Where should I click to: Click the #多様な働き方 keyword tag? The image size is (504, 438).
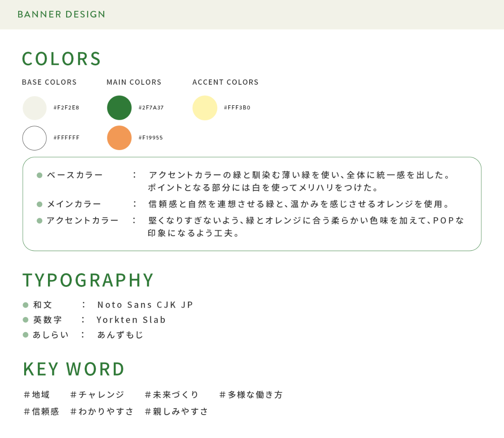(x=251, y=395)
